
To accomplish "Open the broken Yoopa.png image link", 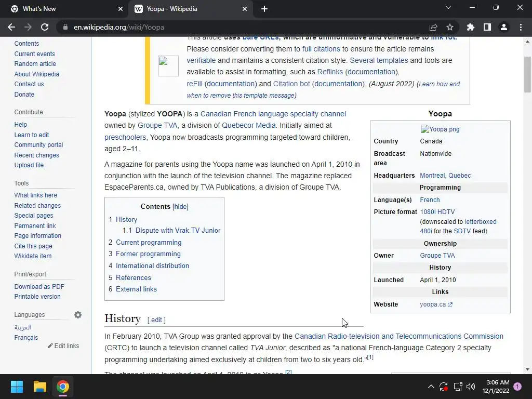I will 440,129.
